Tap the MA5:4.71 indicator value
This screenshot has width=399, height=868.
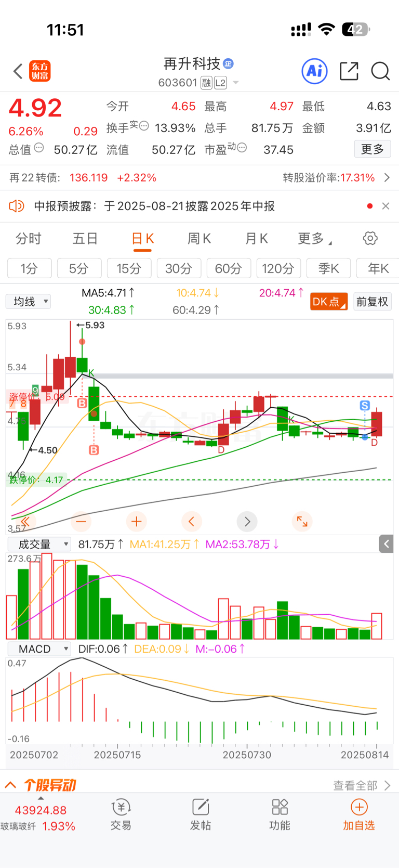(x=108, y=293)
